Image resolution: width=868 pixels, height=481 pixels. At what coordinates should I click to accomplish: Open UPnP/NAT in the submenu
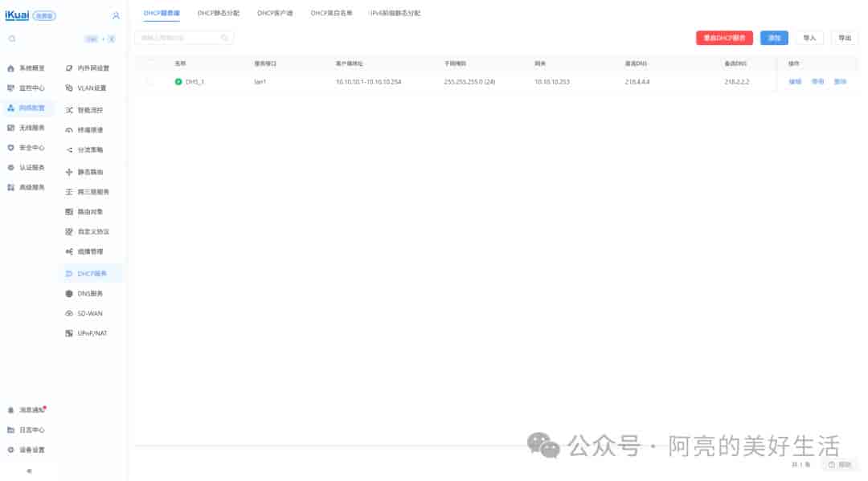tap(86, 333)
